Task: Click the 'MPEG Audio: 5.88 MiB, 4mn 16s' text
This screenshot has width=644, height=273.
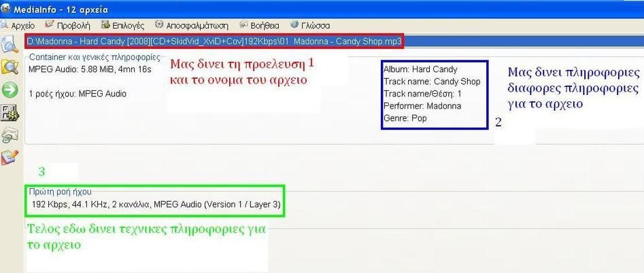Action: [x=90, y=69]
